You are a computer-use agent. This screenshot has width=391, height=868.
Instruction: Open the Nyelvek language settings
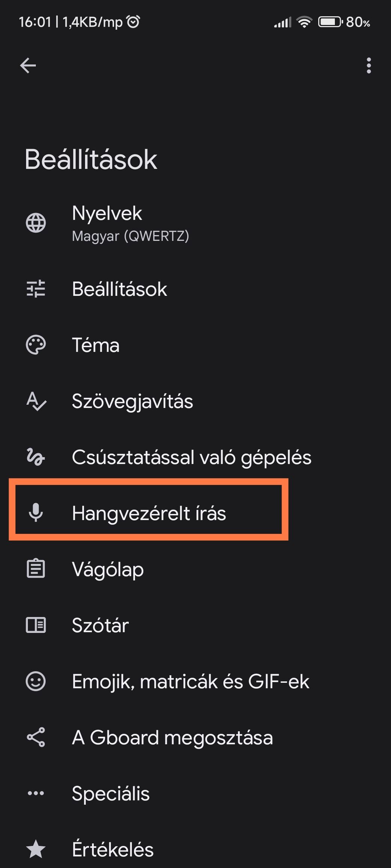(195, 223)
